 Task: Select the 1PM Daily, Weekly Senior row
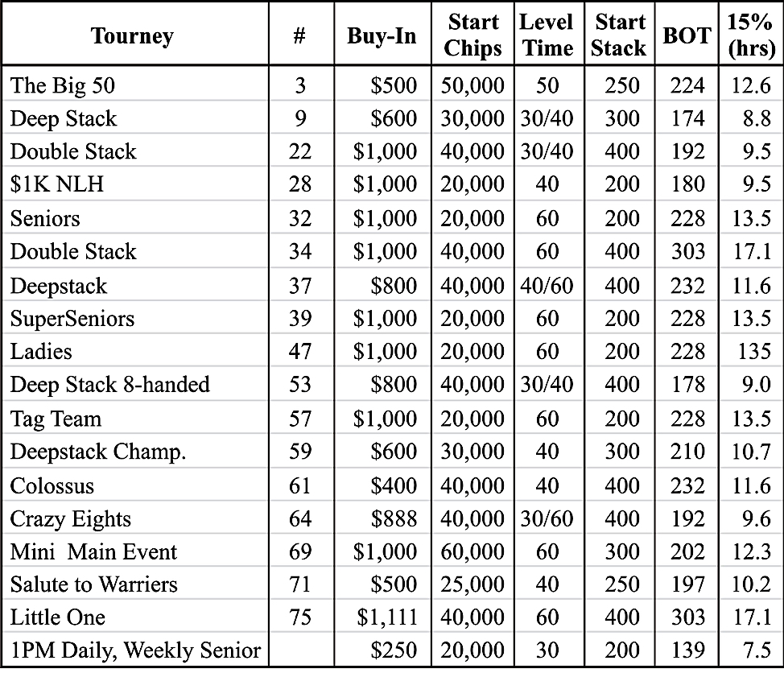135,650
